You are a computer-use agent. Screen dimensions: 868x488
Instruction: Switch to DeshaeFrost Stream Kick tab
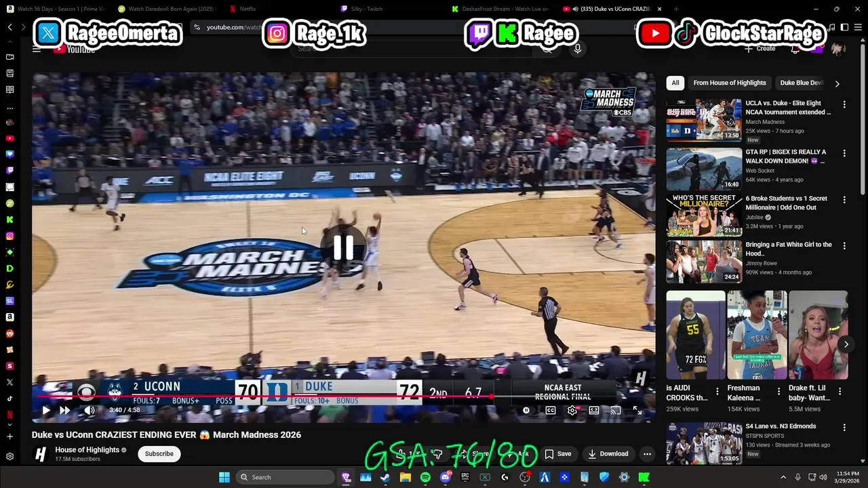502,9
